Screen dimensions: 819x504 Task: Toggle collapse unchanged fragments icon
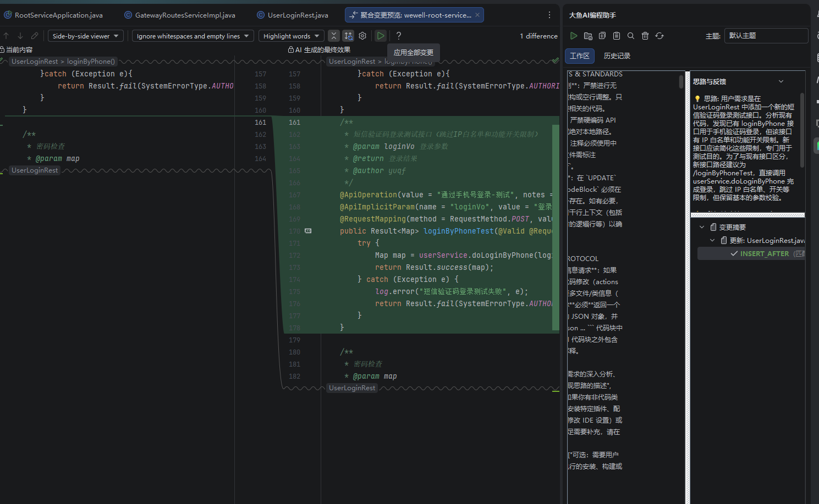[x=334, y=36]
